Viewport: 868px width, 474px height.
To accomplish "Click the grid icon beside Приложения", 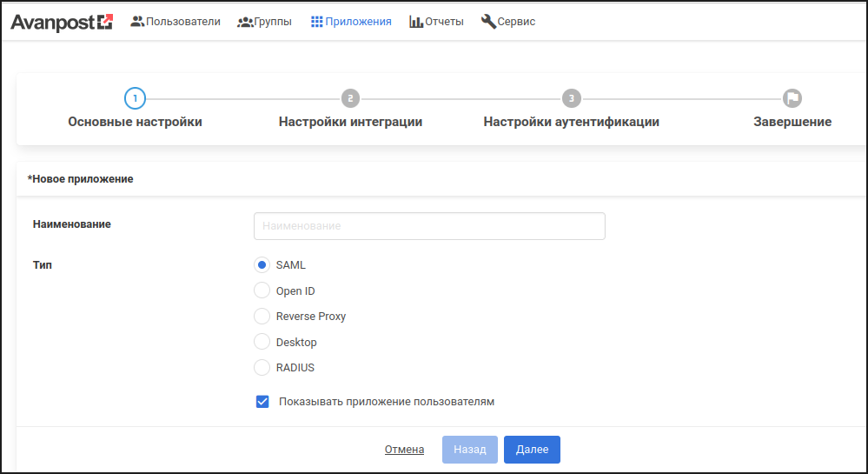I will 316,21.
